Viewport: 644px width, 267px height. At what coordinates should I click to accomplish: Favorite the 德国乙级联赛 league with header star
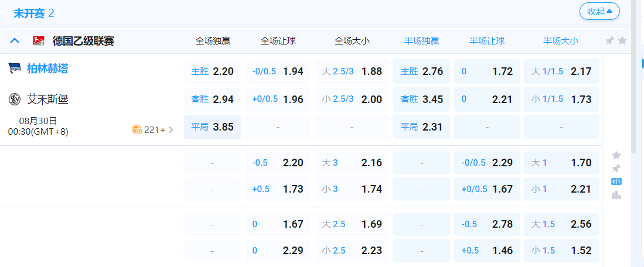pos(622,41)
